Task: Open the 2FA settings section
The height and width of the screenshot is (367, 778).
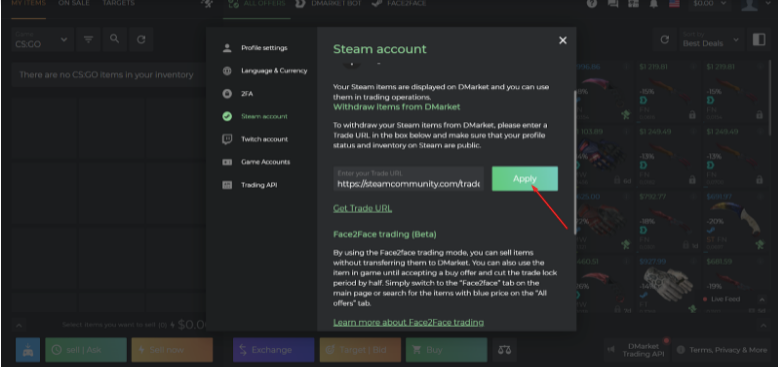Action: point(247,94)
